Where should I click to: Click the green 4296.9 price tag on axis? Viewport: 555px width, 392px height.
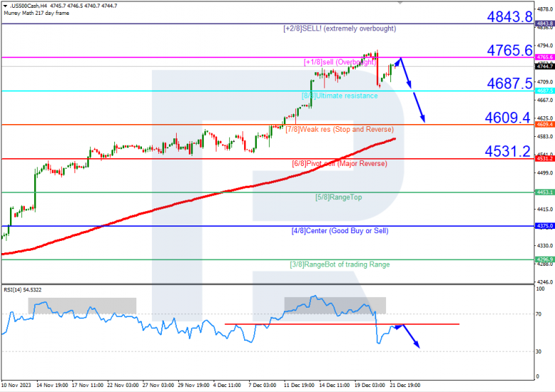tap(545, 259)
